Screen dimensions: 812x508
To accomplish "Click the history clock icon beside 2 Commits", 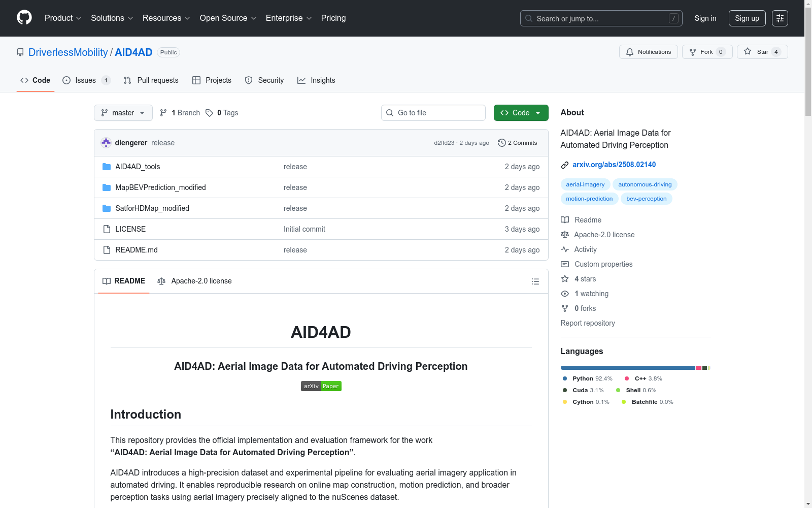I will pyautogui.click(x=502, y=143).
